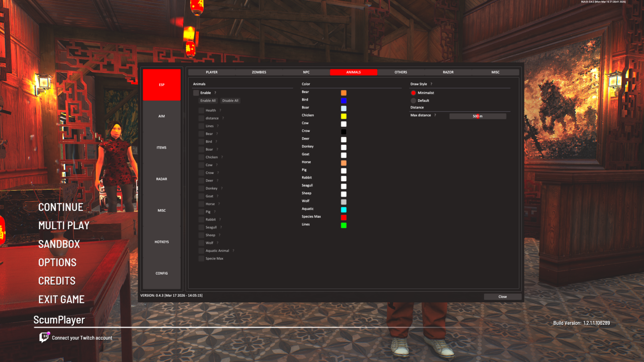Screen dimensions: 644x362
Task: Click the Close button in the overlay
Action: 502,297
